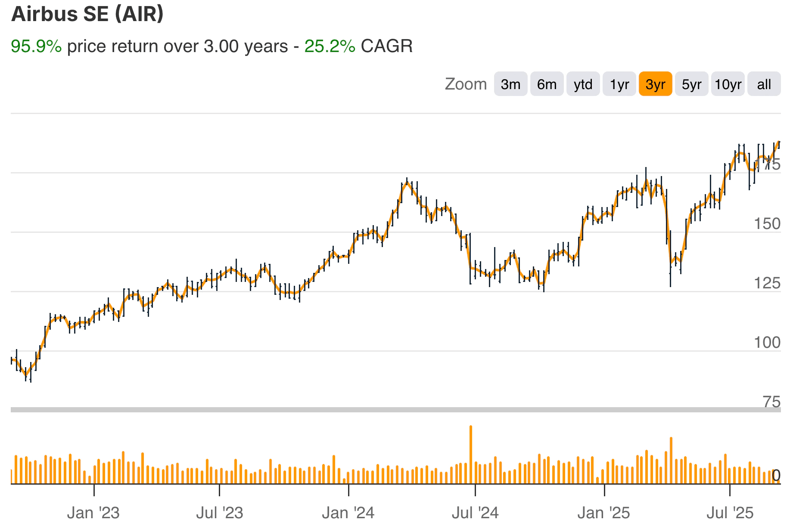Switch chart to ytd range

pos(583,84)
